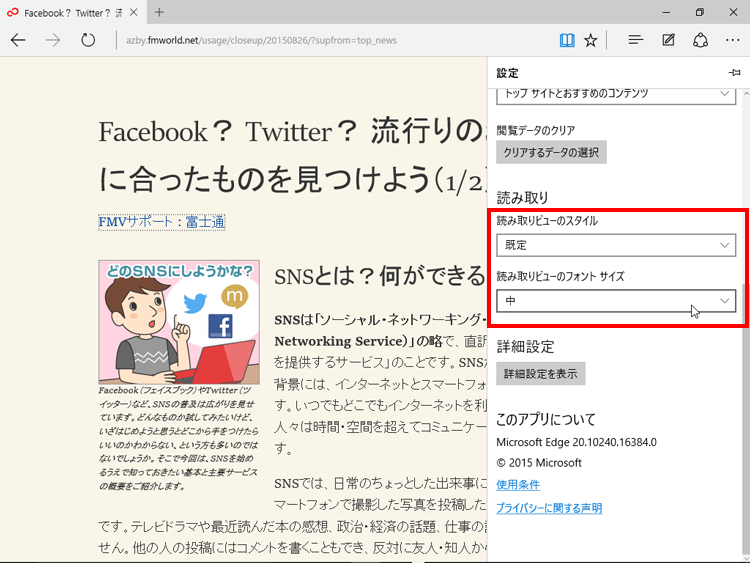This screenshot has width=750, height=563.
Task: Open the 読み取りビューのフォント サイズ dropdown
Action: pyautogui.click(x=616, y=300)
